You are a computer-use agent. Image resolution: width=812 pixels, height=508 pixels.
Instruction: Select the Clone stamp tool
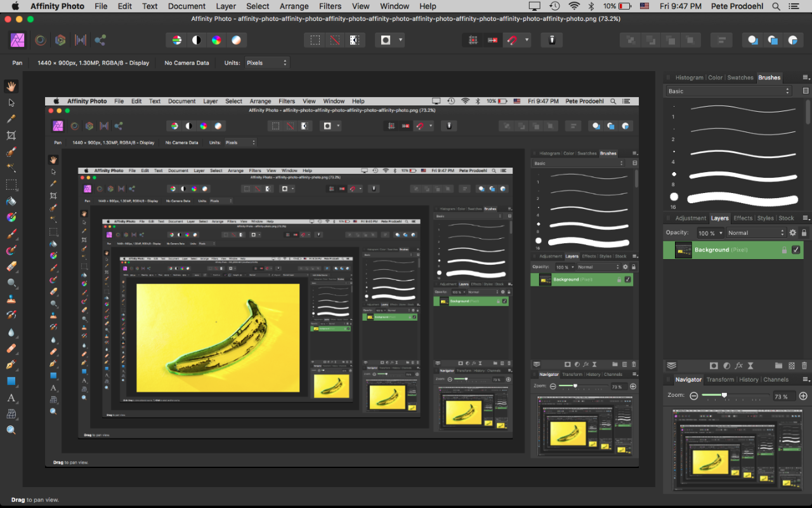[x=11, y=299]
